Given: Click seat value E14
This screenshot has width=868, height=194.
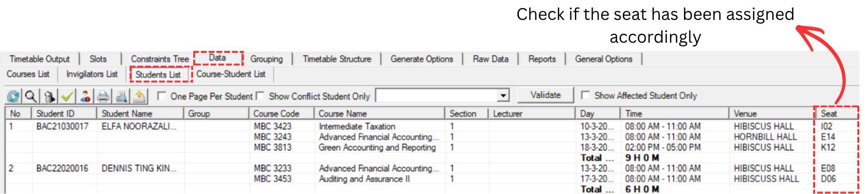Looking at the screenshot, I should click(828, 137).
